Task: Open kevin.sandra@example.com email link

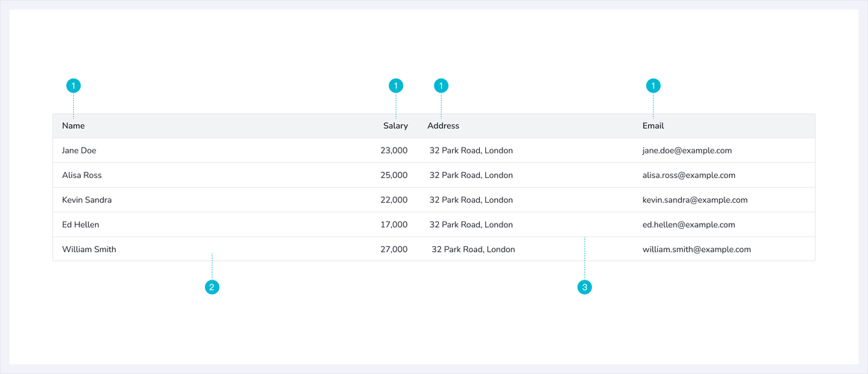Action: [x=695, y=200]
